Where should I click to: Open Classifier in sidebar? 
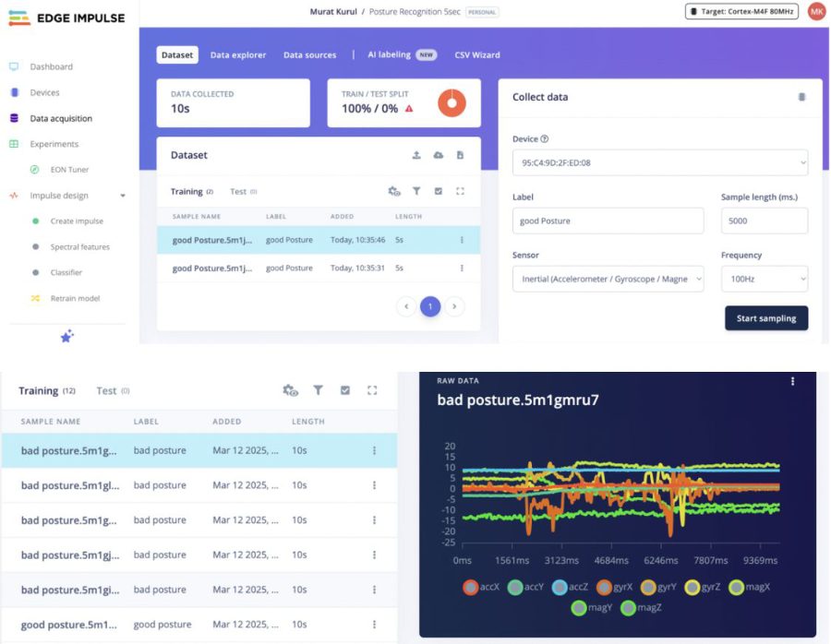(x=66, y=272)
